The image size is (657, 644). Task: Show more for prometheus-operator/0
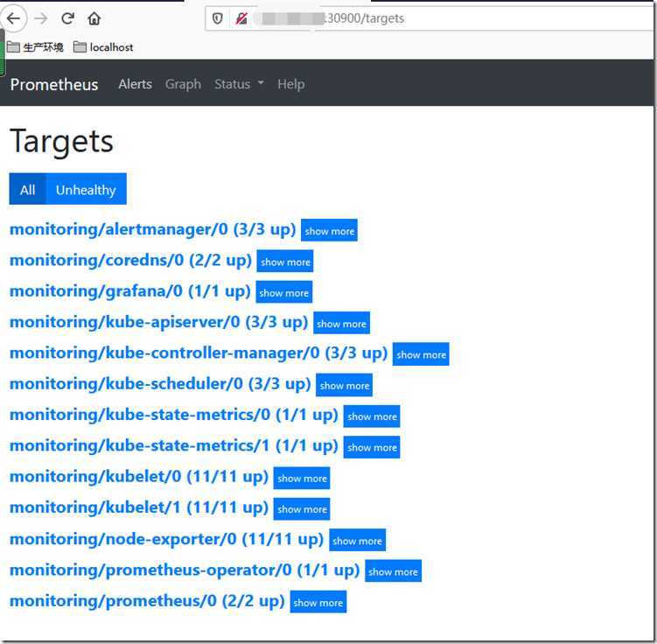(394, 571)
